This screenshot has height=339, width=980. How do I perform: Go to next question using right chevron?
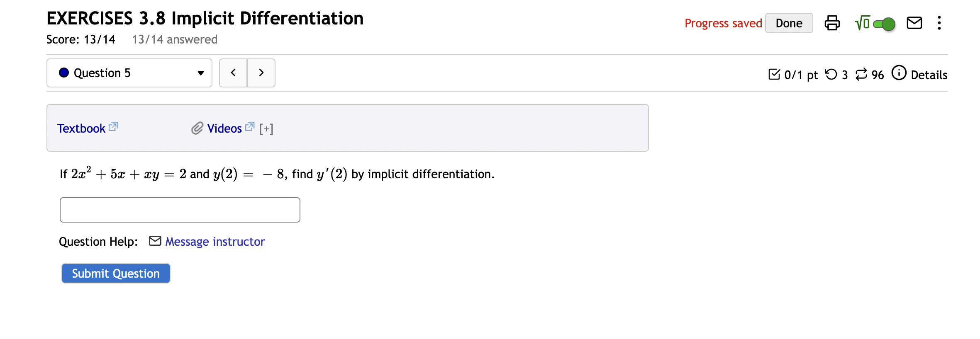tap(261, 73)
